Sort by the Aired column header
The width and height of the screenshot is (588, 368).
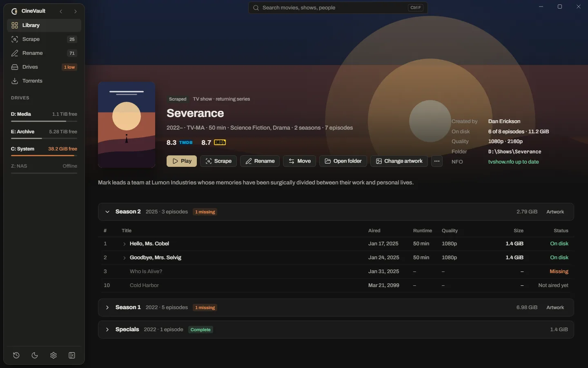tap(374, 231)
